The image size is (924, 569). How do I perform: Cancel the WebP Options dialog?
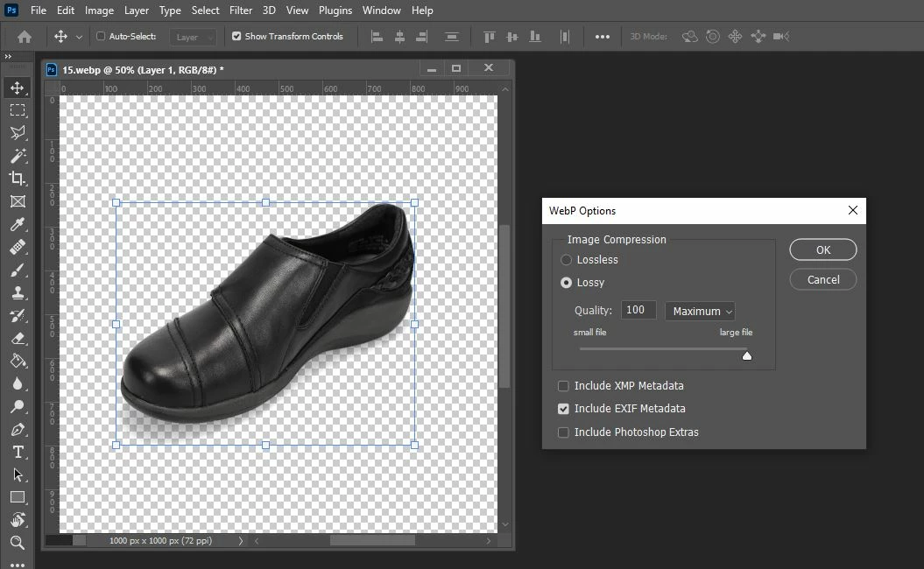point(822,279)
